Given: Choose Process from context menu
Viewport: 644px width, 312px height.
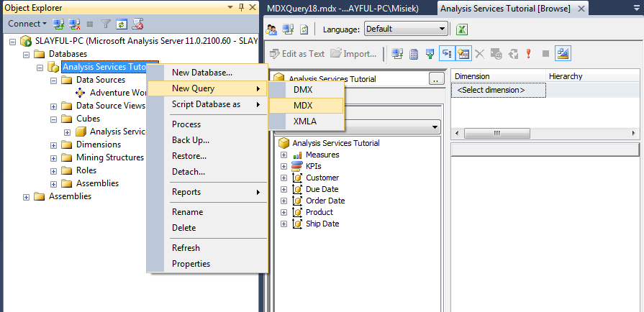Looking at the screenshot, I should [x=207, y=124].
